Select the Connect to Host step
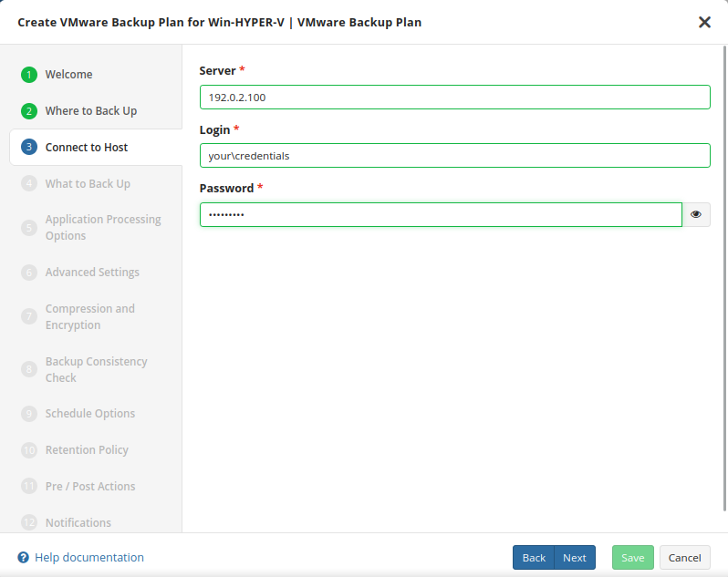Image resolution: width=728 pixels, height=577 pixels. [87, 148]
